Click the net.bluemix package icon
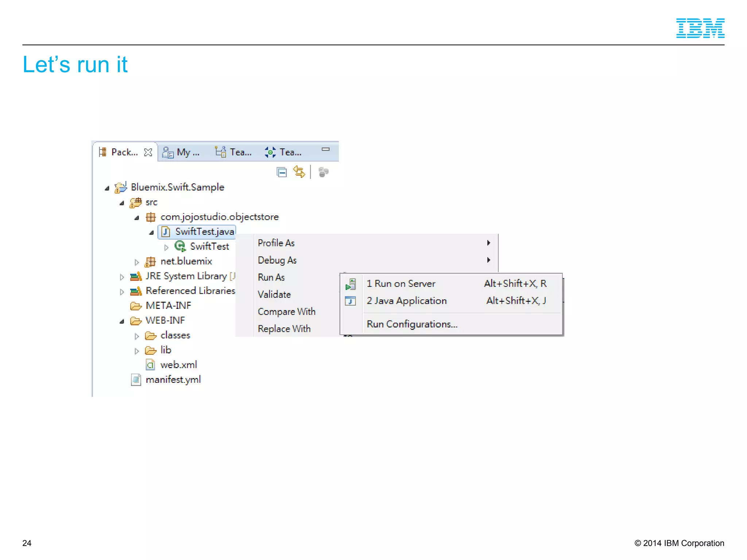This screenshot has width=747, height=560. tap(150, 262)
